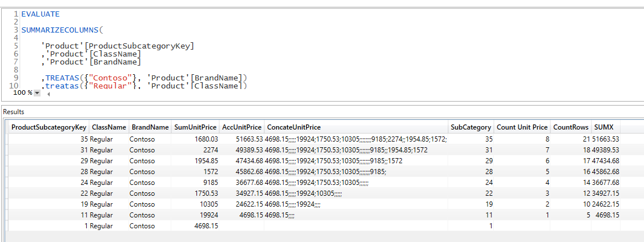This screenshot has height=242, width=644.
Task: Click the Results pane label
Action: (x=14, y=112)
